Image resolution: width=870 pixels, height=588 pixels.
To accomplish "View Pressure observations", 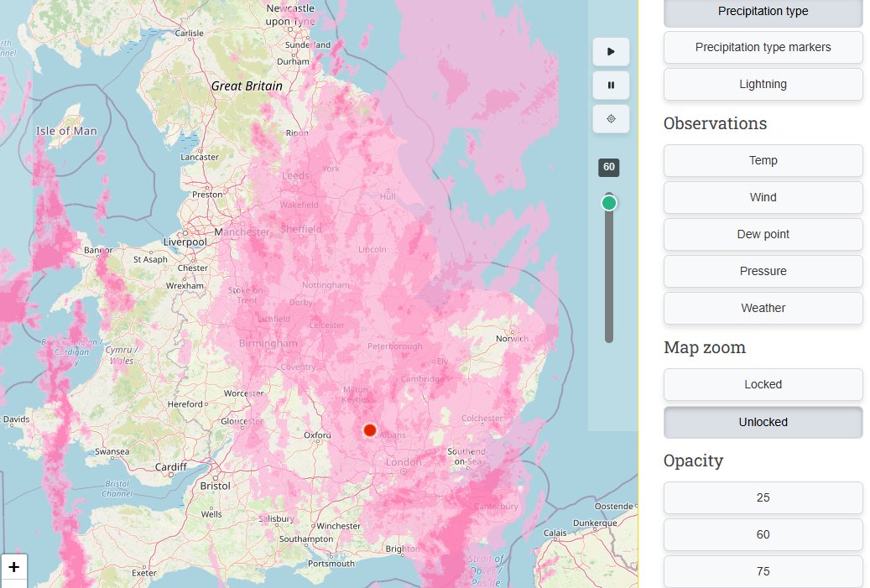I will (x=762, y=271).
